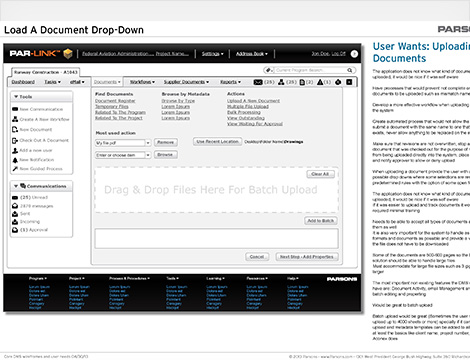Open the Documents menu
Screen dimensions: 470x360
tap(107, 82)
